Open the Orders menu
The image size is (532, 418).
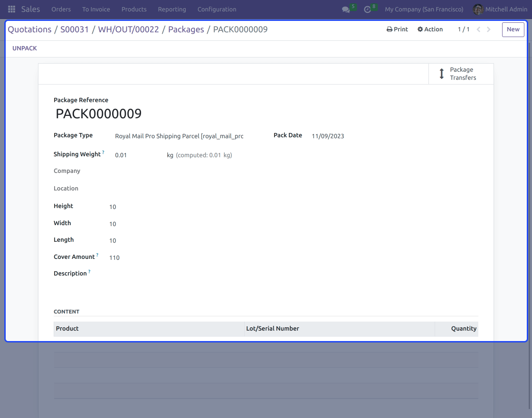point(61,9)
